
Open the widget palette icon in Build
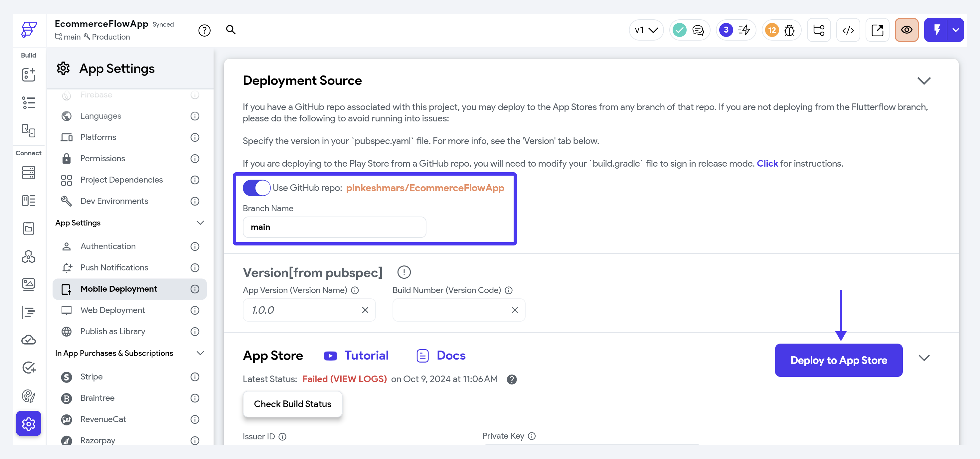point(29,75)
